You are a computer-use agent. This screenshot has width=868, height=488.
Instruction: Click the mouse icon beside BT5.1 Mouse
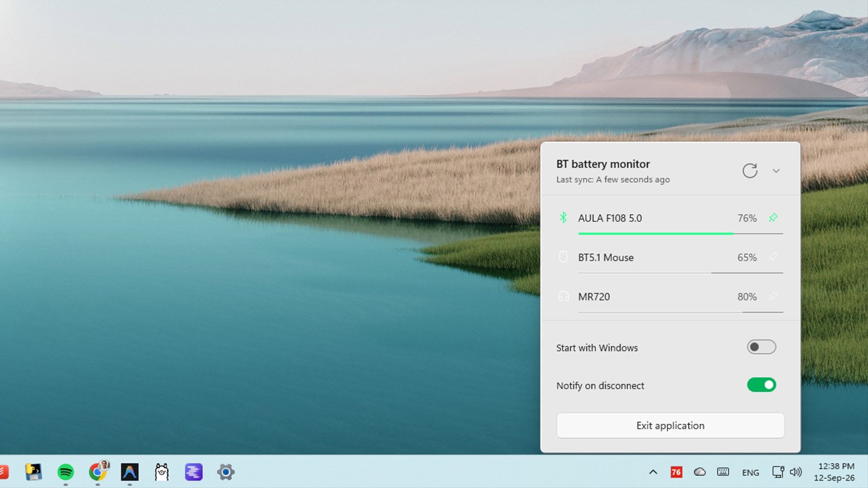[x=563, y=257]
